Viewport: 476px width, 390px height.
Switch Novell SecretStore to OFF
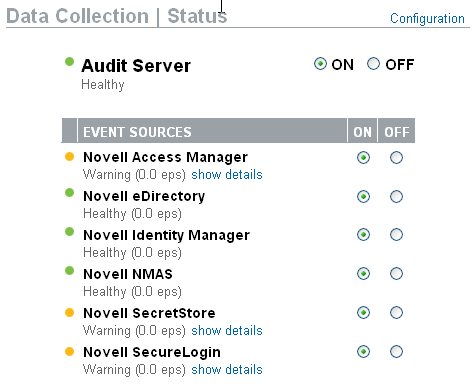pyautogui.click(x=396, y=313)
